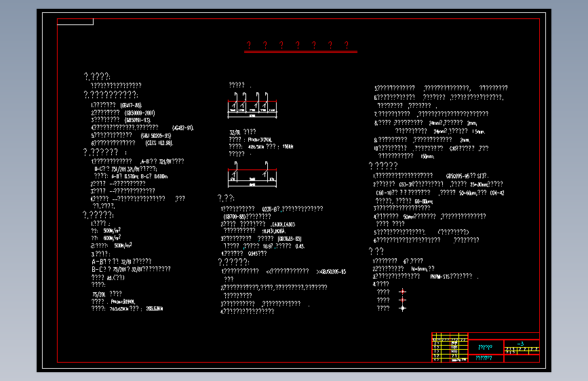588x381 pixels.
Task: Select the Pmax=347KN crane load text
Action: [260, 140]
